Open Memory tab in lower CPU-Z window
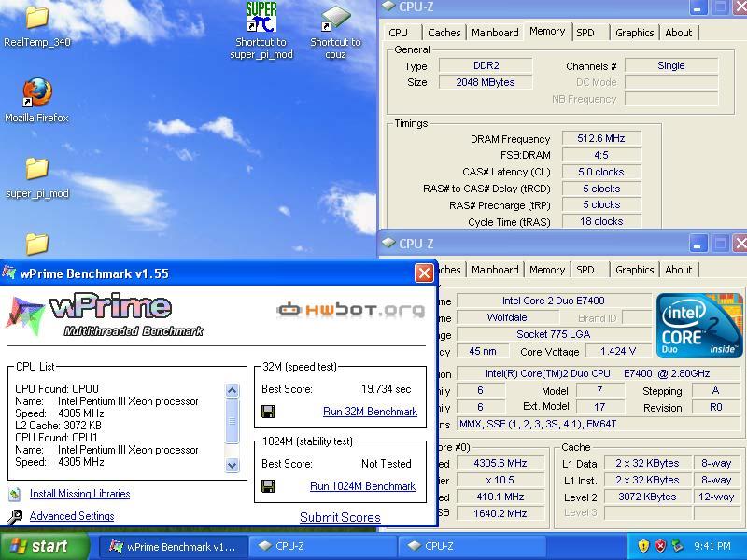Image resolution: width=747 pixels, height=560 pixels. 547,270
